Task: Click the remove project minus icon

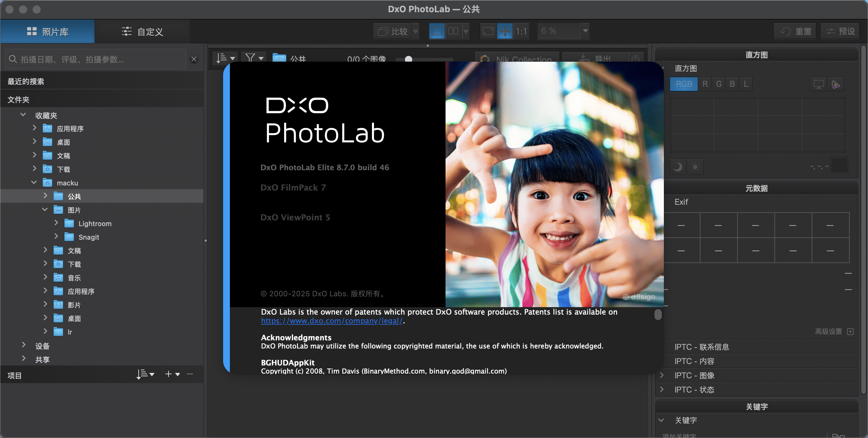Action: coord(190,374)
